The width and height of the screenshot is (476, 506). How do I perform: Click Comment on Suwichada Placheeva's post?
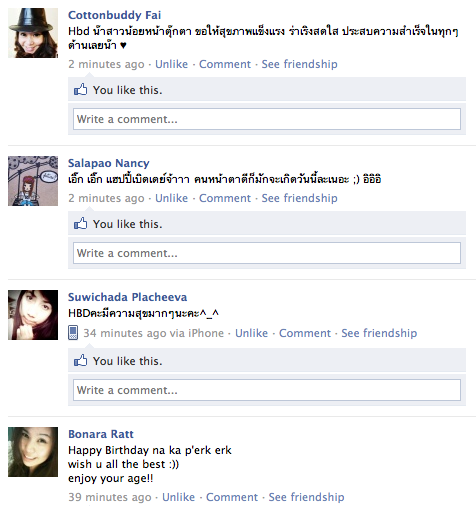click(305, 333)
